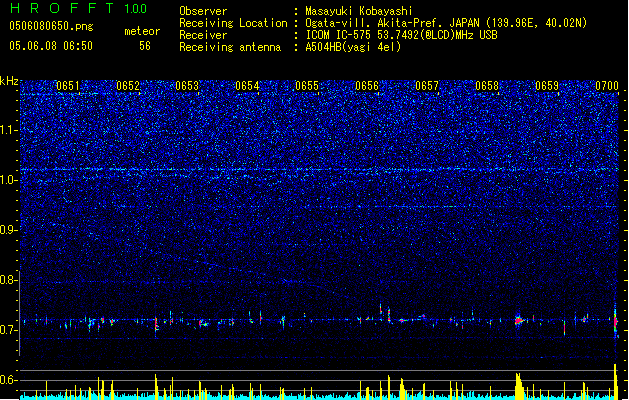The width and height of the screenshot is (629, 400).
Task: Click the 0656 time marker
Action: pyautogui.click(x=367, y=86)
